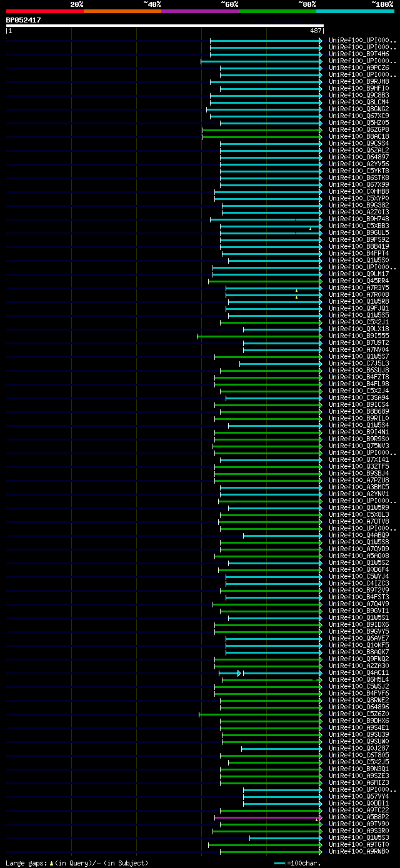Click the UniRef100_C0HHB8 label

(359, 192)
